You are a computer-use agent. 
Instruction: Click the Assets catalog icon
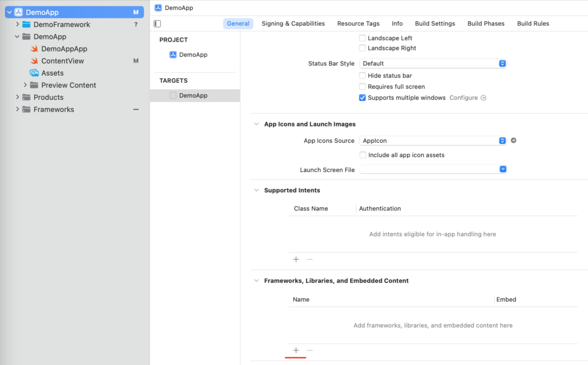click(x=34, y=73)
